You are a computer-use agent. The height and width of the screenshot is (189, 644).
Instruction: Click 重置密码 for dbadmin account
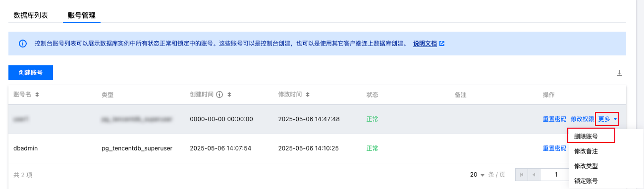click(554, 148)
